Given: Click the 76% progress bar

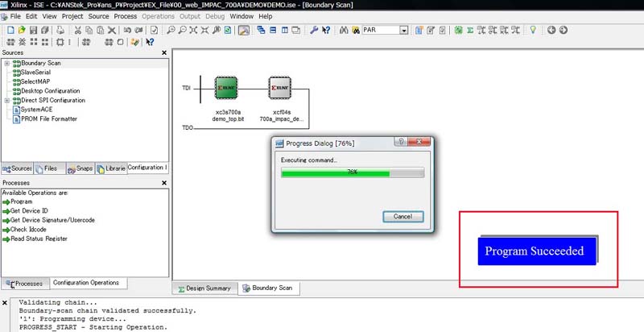Looking at the screenshot, I should [353, 172].
